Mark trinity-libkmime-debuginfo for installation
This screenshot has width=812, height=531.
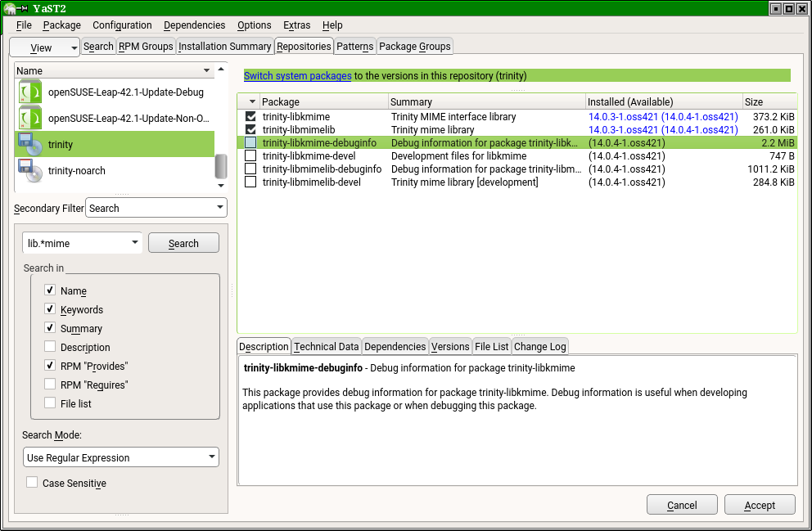pyautogui.click(x=250, y=142)
